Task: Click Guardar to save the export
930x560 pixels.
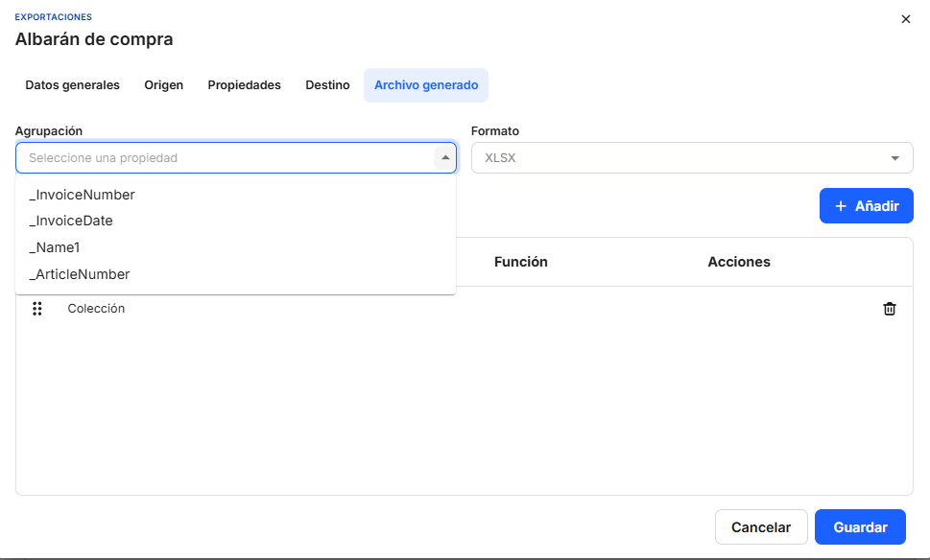Action: point(859,527)
